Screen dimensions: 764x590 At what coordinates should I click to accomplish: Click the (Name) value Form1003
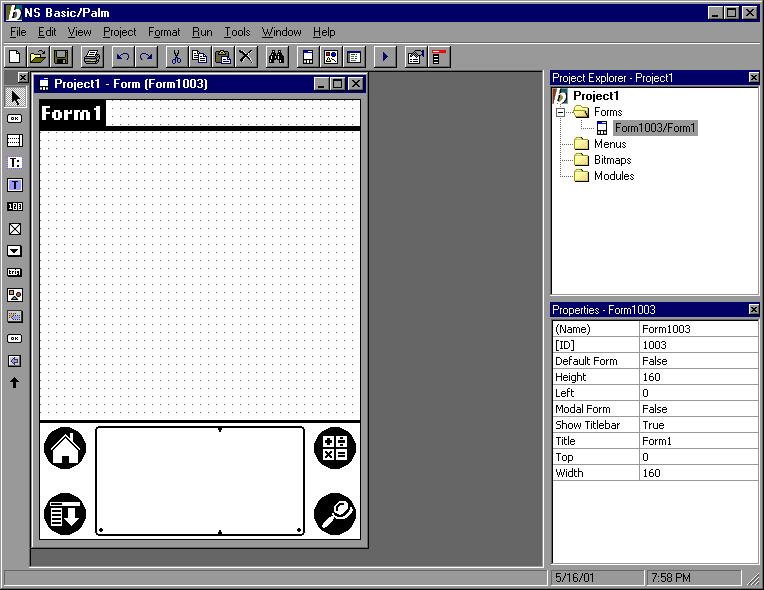(x=699, y=329)
